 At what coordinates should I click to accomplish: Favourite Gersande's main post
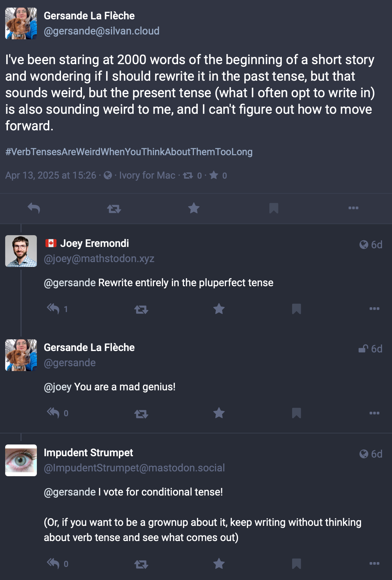pyautogui.click(x=194, y=208)
